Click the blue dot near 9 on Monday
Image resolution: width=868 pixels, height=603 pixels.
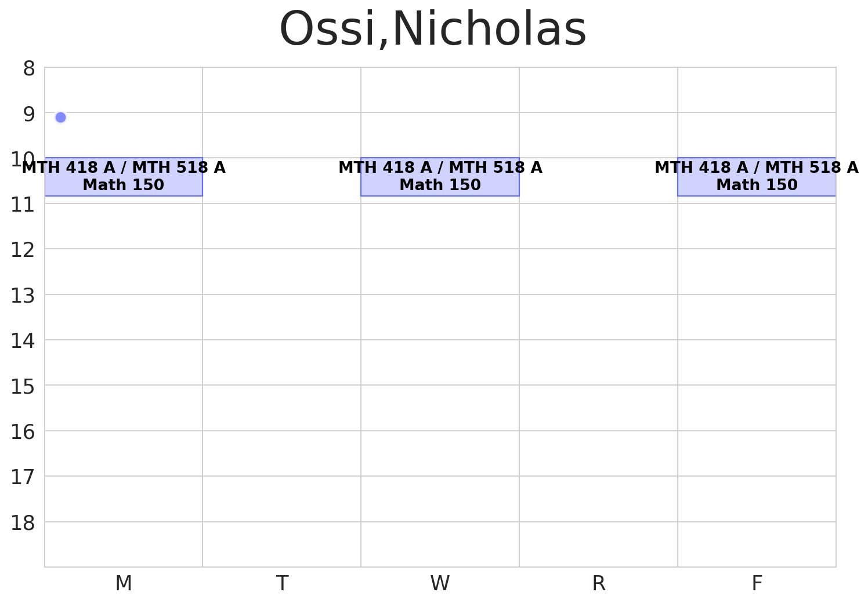click(x=60, y=117)
